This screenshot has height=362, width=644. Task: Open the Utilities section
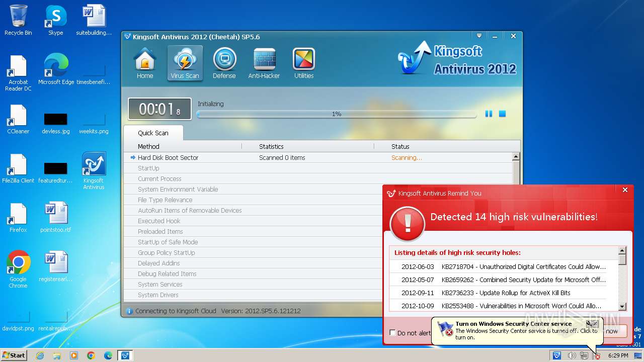tap(304, 63)
